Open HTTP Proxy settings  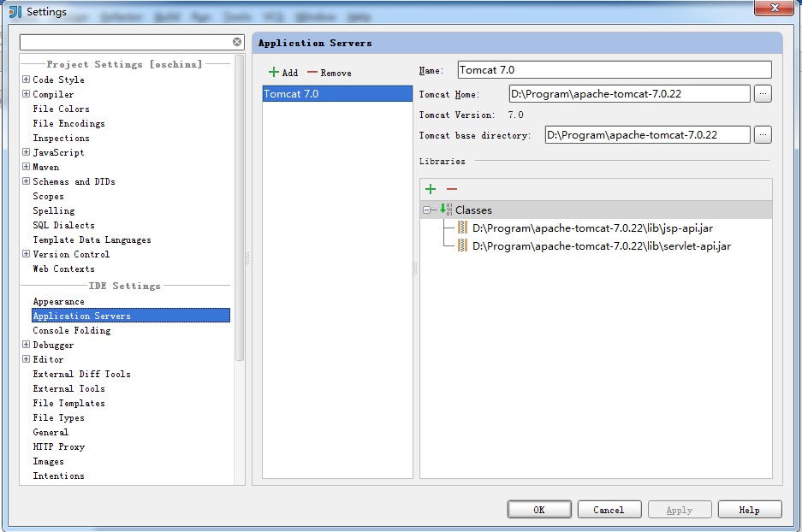58,446
